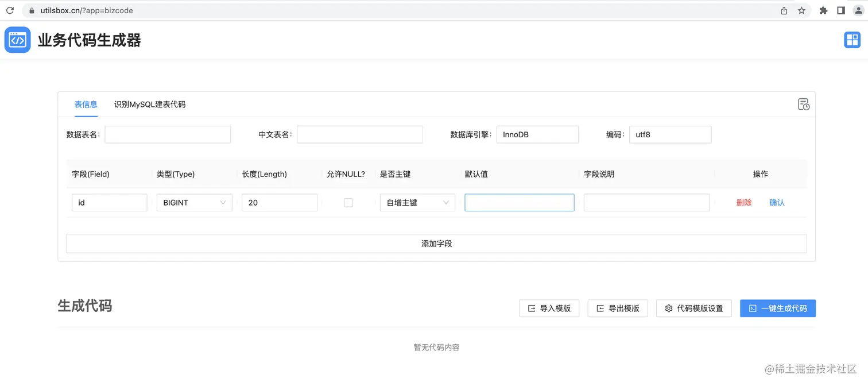Image resolution: width=868 pixels, height=386 pixels.
Task: Focus the 字段说明 input field
Action: pos(647,203)
